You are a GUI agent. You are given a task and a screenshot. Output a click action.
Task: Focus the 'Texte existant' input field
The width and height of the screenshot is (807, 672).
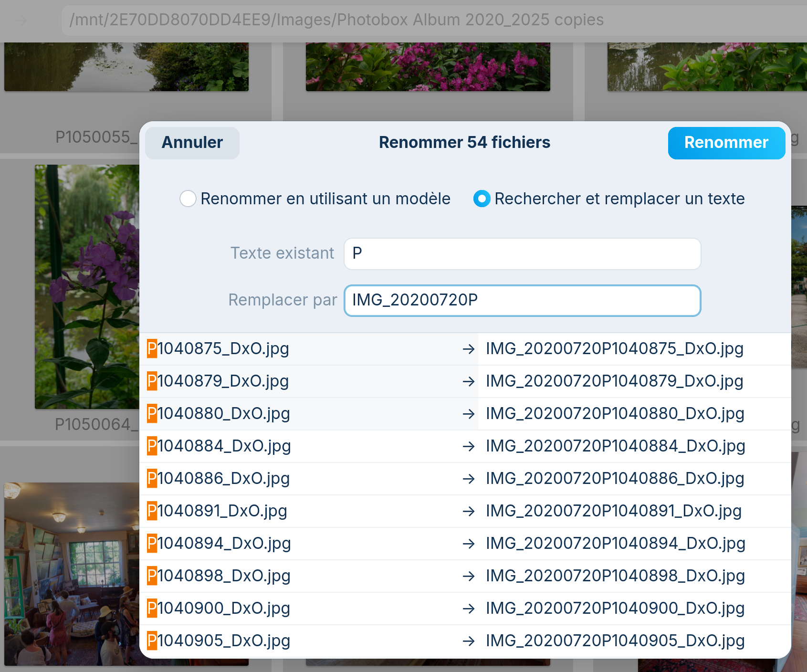coord(522,253)
